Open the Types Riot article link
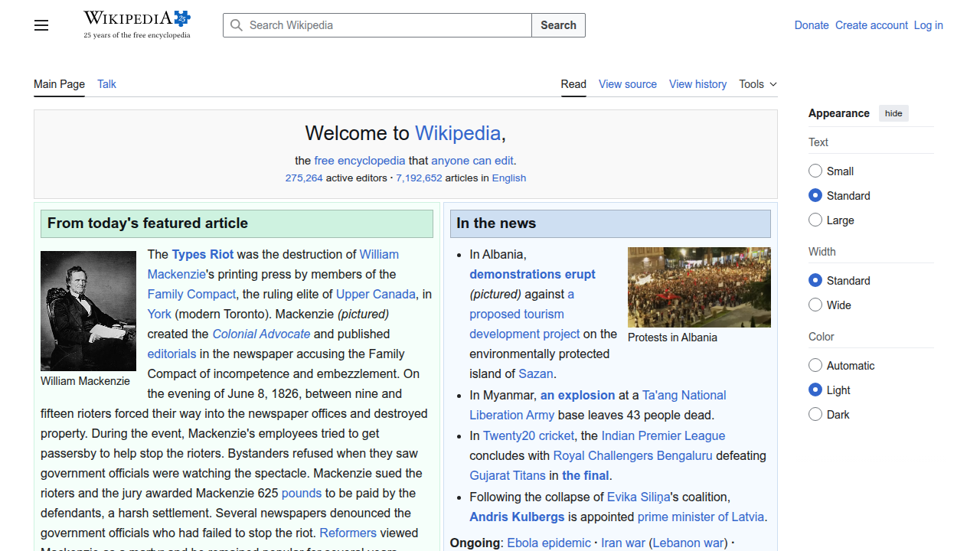The image size is (980, 551). point(203,254)
